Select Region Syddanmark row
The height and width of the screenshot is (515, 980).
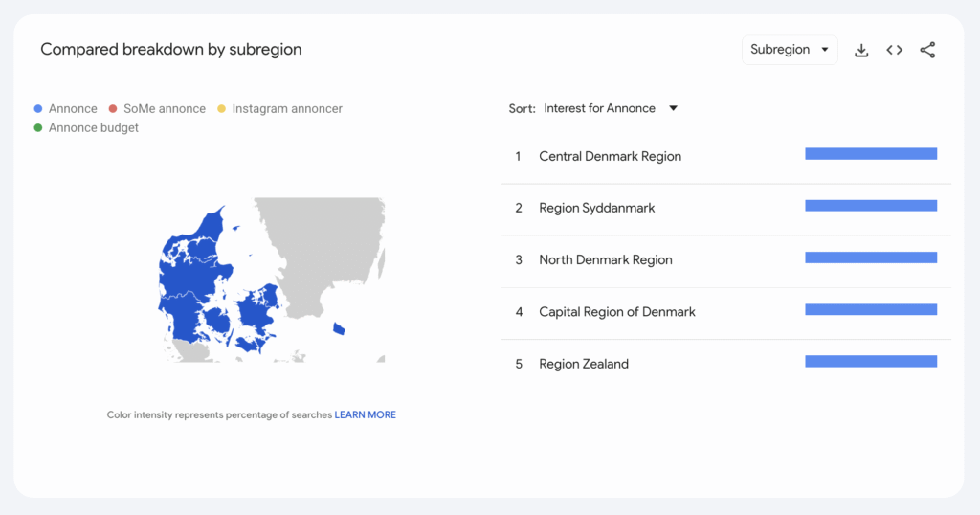coord(726,208)
